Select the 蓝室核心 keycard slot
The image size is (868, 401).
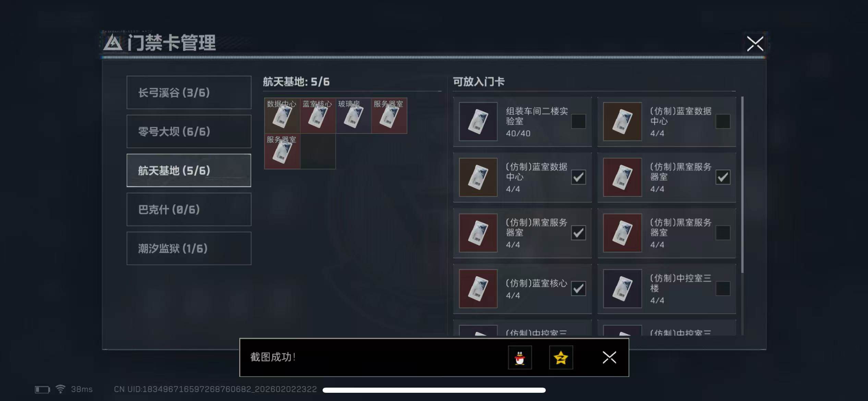click(318, 116)
